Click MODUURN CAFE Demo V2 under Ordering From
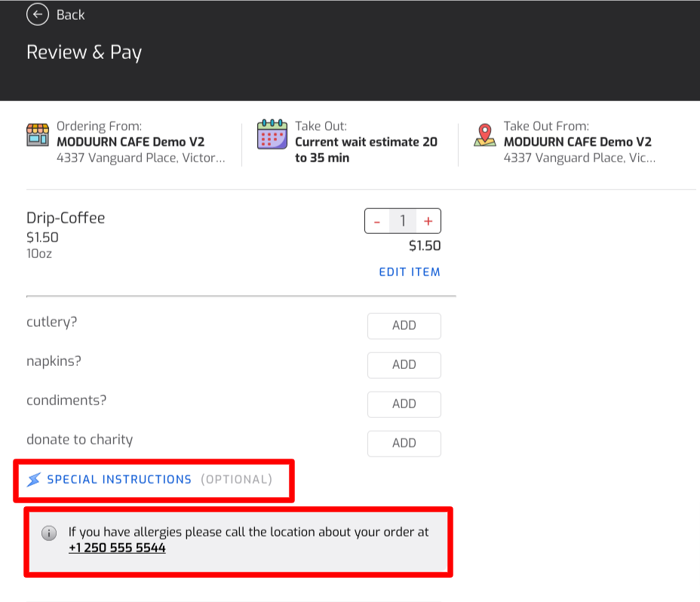The image size is (700, 602). pyautogui.click(x=130, y=142)
